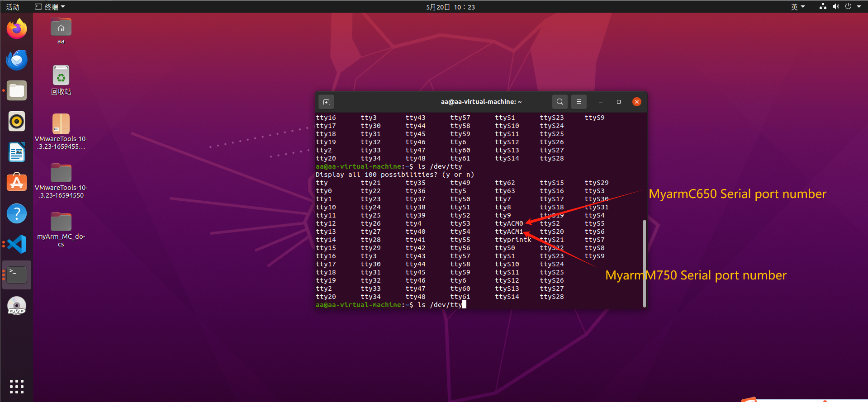868x402 pixels.
Task: Click the ttyACM0 entry in terminal
Action: tap(509, 223)
